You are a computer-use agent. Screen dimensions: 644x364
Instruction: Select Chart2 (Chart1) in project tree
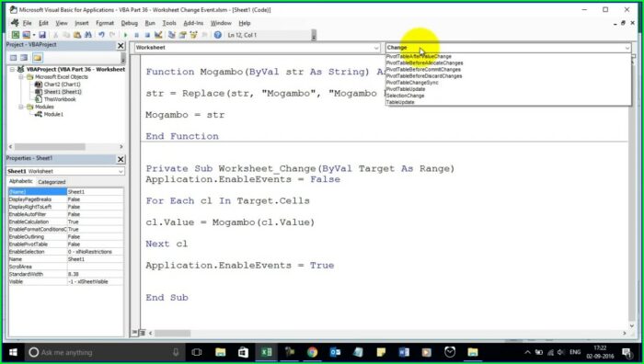coord(62,85)
